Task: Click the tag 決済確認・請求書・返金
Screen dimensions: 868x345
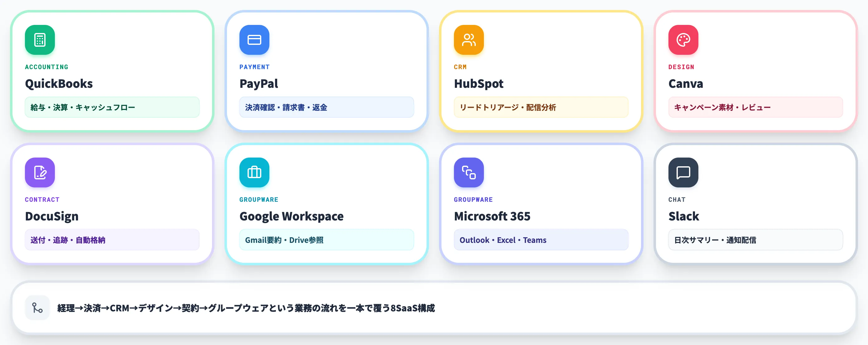Action: click(326, 107)
